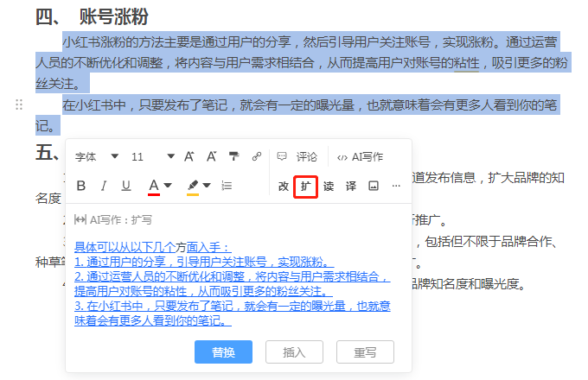Click generated item 3. 在小红书中

point(232,313)
